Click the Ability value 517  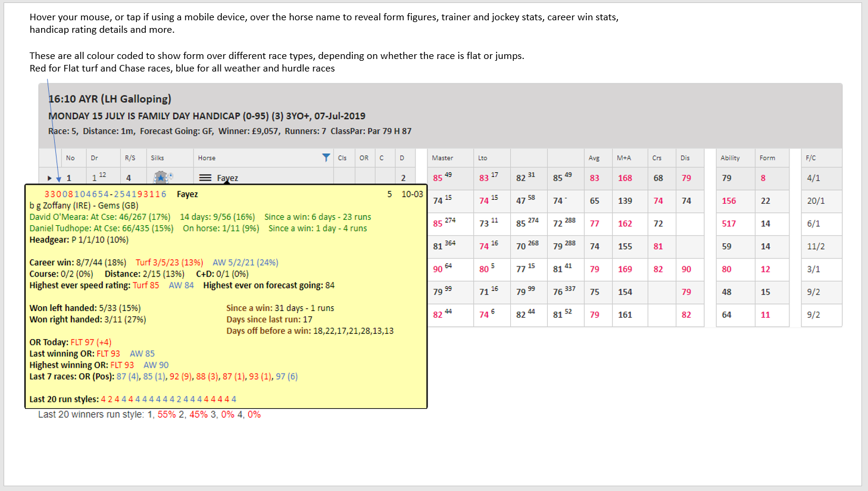[729, 223]
